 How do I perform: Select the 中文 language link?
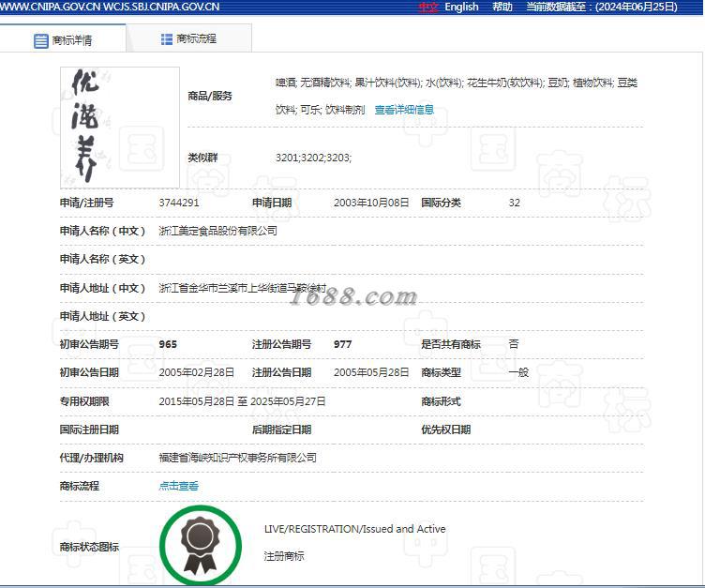pyautogui.click(x=428, y=8)
